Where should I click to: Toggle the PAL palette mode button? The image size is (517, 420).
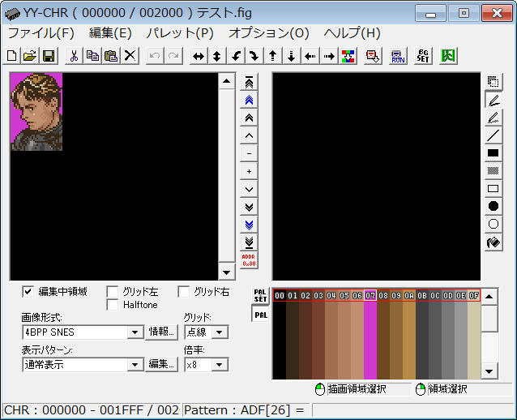point(260,315)
